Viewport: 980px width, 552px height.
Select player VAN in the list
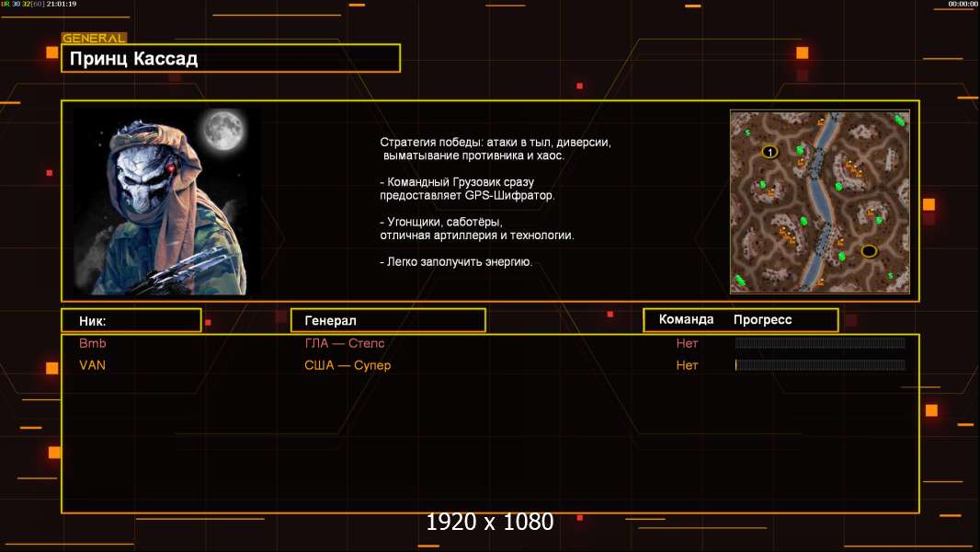(x=93, y=365)
